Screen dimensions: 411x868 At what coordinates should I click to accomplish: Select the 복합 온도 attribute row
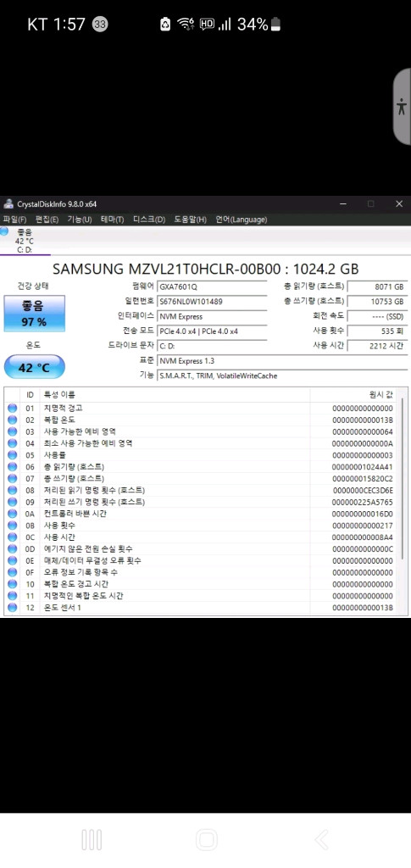pos(202,420)
